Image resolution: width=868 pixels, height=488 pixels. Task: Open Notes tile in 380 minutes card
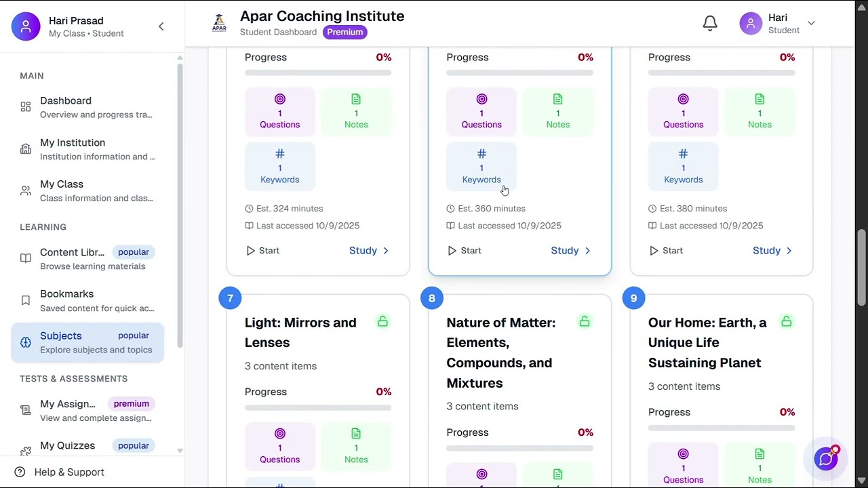pos(759,112)
